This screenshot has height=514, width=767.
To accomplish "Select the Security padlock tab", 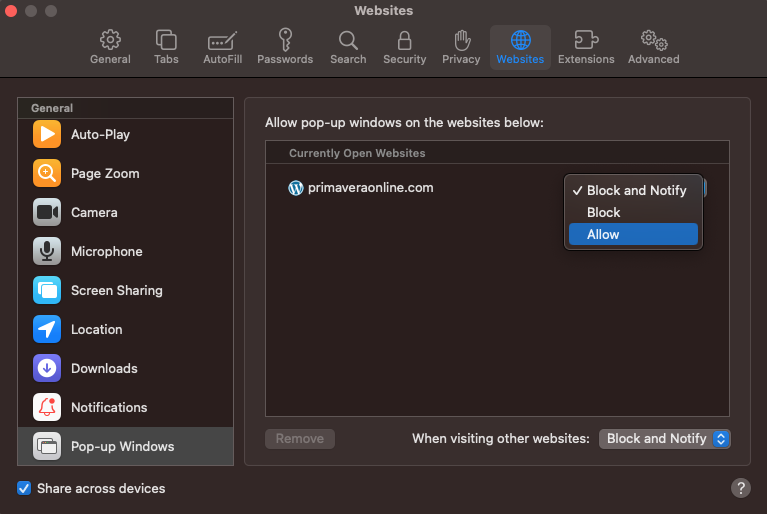I will pyautogui.click(x=405, y=47).
